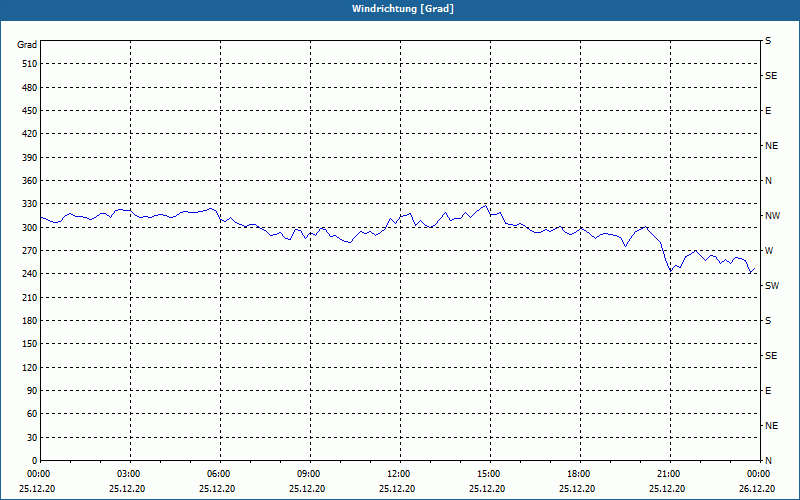This screenshot has width=800, height=500.
Task: Click the SW compass direction label
Action: pyautogui.click(x=772, y=286)
